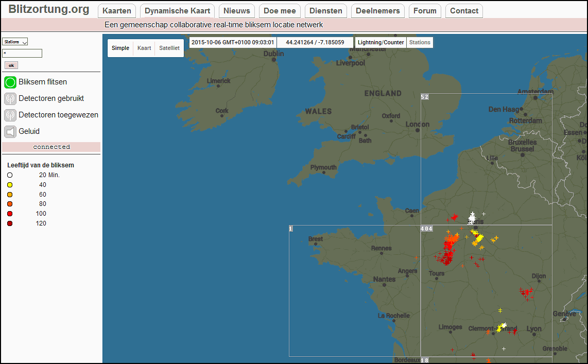Toggle the green Bliksem flitsen icon
This screenshot has height=364, width=588.
[10, 82]
